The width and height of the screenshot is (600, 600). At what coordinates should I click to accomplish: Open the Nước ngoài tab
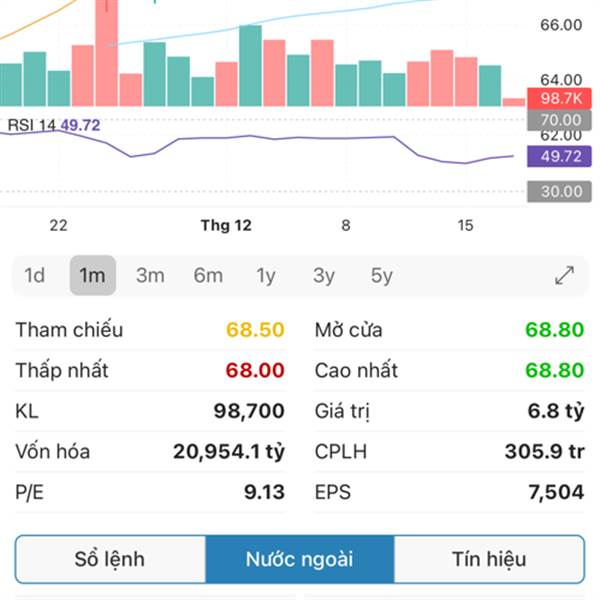pyautogui.click(x=300, y=559)
